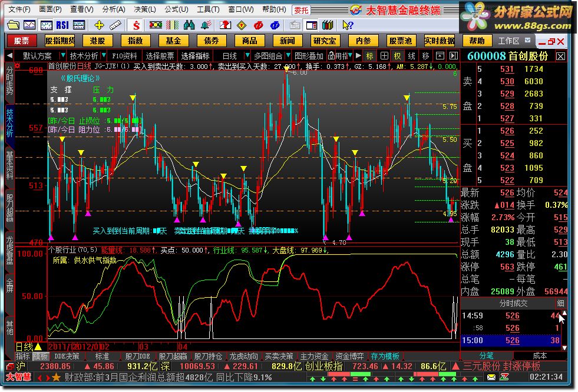Viewport: 578px width, 392px height.
Task: Open the 用指 dropdown arrow
Action: coord(350,55)
